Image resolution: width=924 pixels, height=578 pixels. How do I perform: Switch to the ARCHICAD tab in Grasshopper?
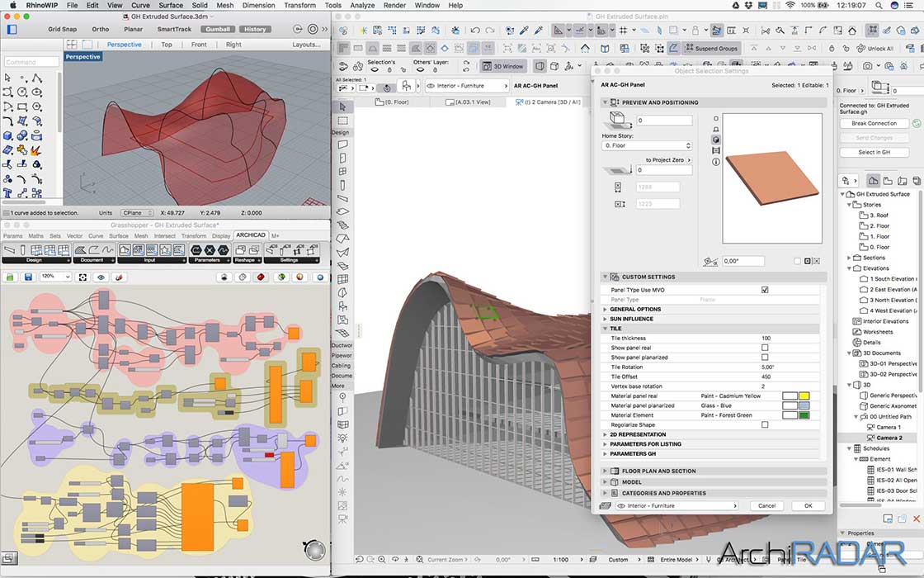[x=250, y=235]
